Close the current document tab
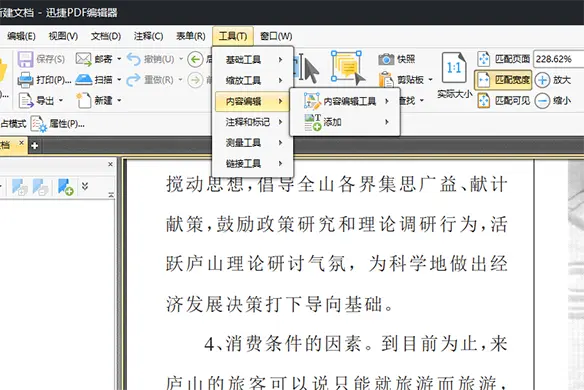The height and width of the screenshot is (390, 584). coord(21,143)
